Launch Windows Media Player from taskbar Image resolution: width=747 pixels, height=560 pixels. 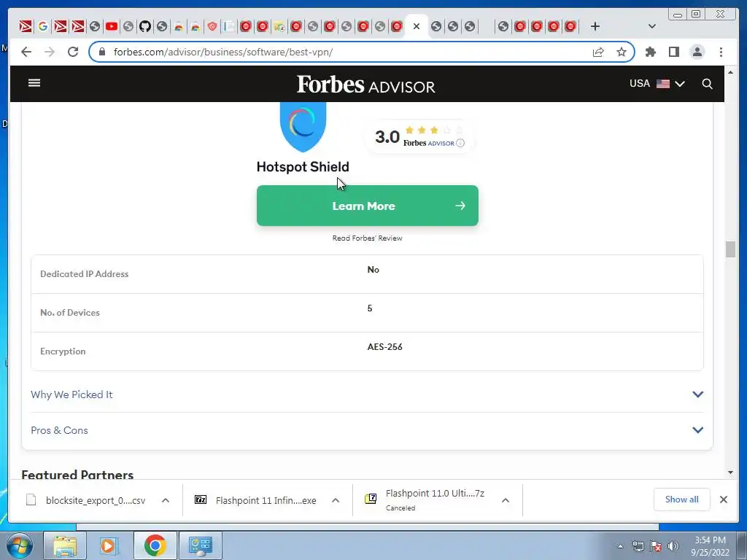click(108, 545)
